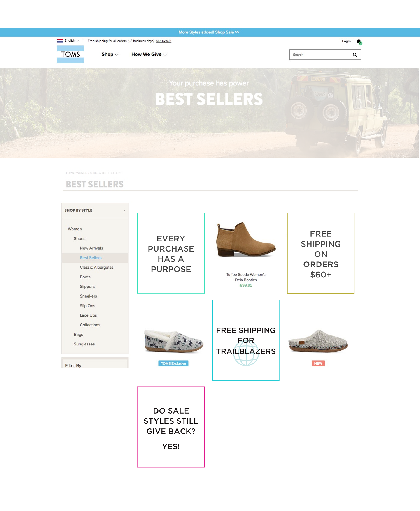Open the English language dropdown

[x=72, y=41]
